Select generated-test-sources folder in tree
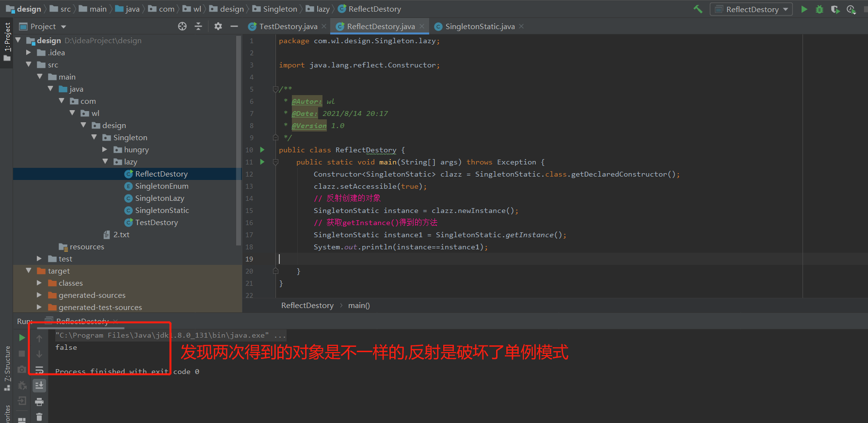Screen dimensions: 868x423 pyautogui.click(x=95, y=307)
